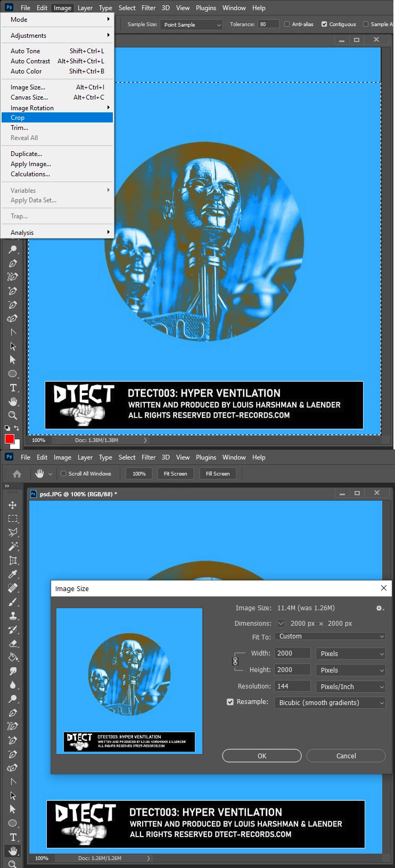Image resolution: width=395 pixels, height=868 pixels.
Task: Uncheck the Contiguous checkbox
Action: [324, 24]
